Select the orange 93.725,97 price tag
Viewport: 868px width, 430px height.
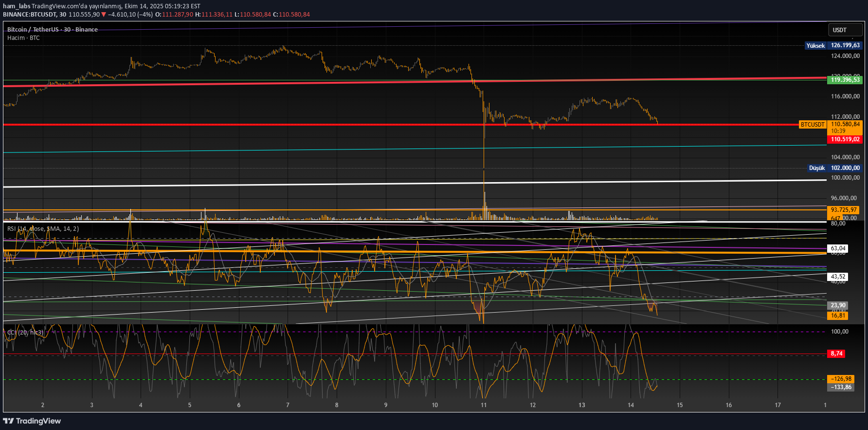pos(844,210)
